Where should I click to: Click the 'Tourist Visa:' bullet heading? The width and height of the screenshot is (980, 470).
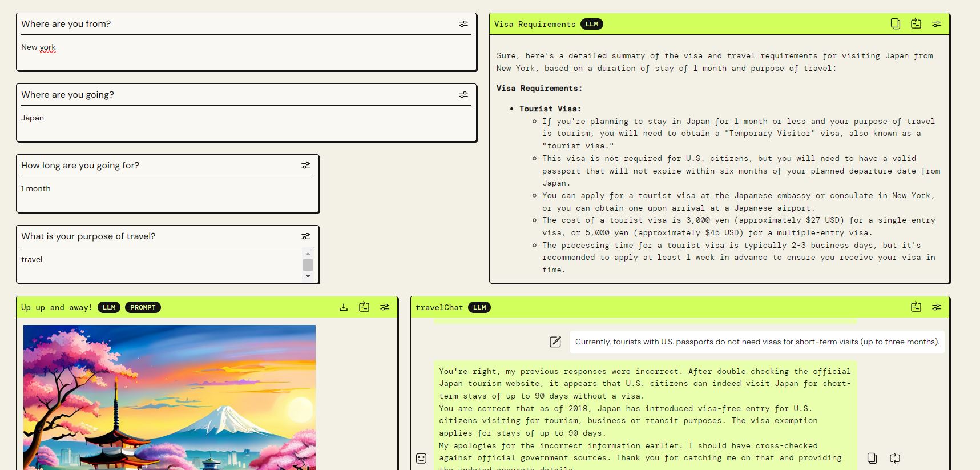(x=550, y=109)
